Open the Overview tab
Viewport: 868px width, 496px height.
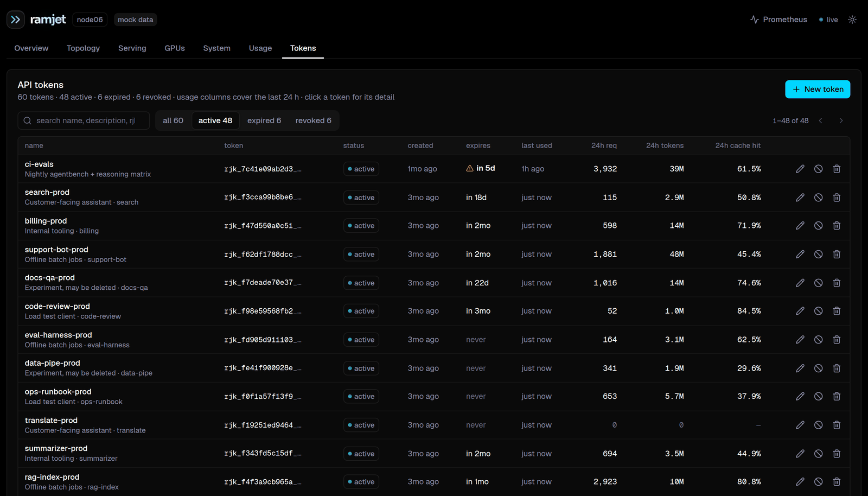[31, 48]
